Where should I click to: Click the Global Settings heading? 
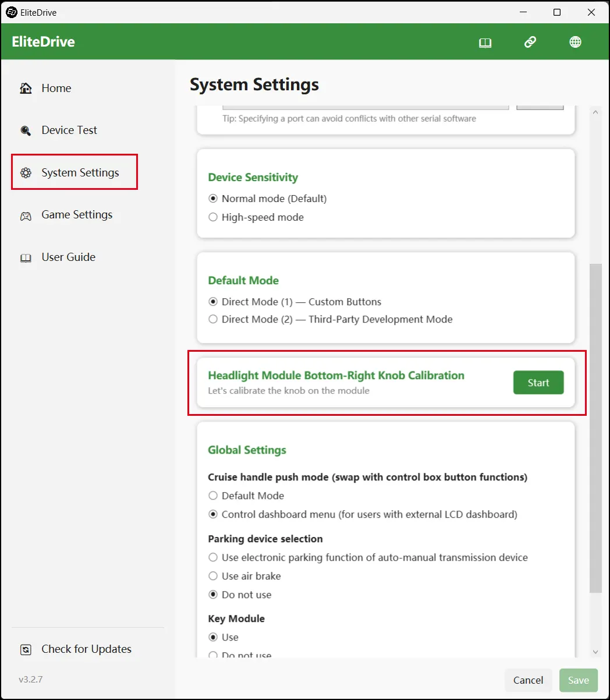[x=247, y=450]
